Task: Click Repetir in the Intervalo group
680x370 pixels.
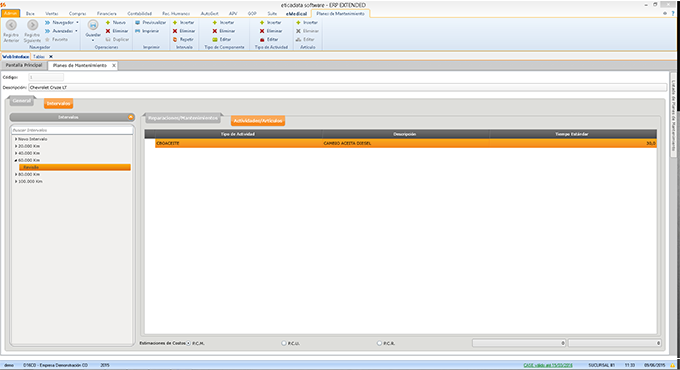Action: [183, 39]
